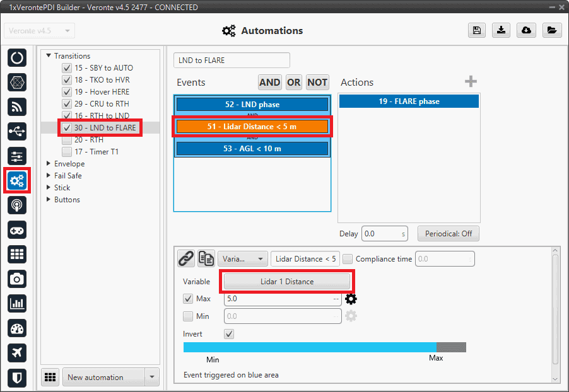Open Max value gear settings

pos(351,299)
